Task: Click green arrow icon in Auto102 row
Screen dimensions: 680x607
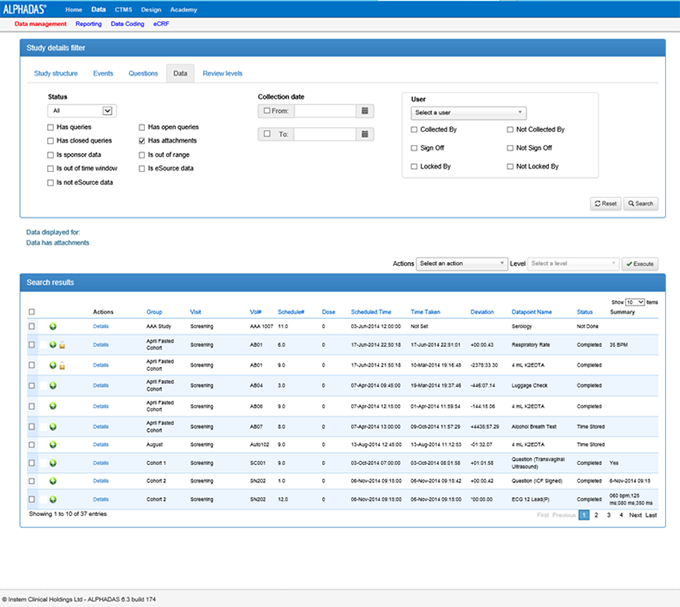Action: (53, 444)
